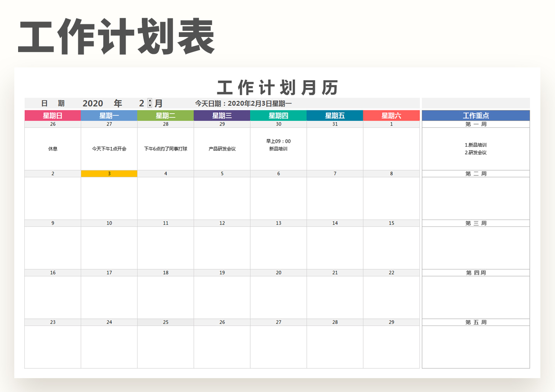Click the month spinner down arrow
The height and width of the screenshot is (392, 555).
[x=150, y=105]
